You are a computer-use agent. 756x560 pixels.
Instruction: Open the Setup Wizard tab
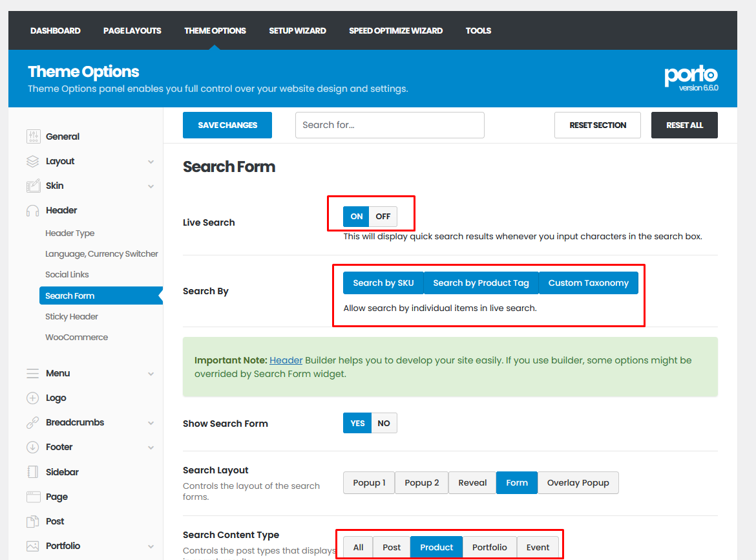297,30
